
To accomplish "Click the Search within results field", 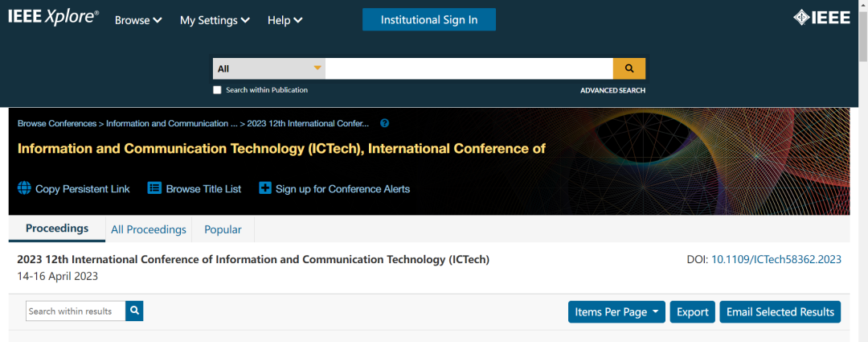I will [x=76, y=311].
